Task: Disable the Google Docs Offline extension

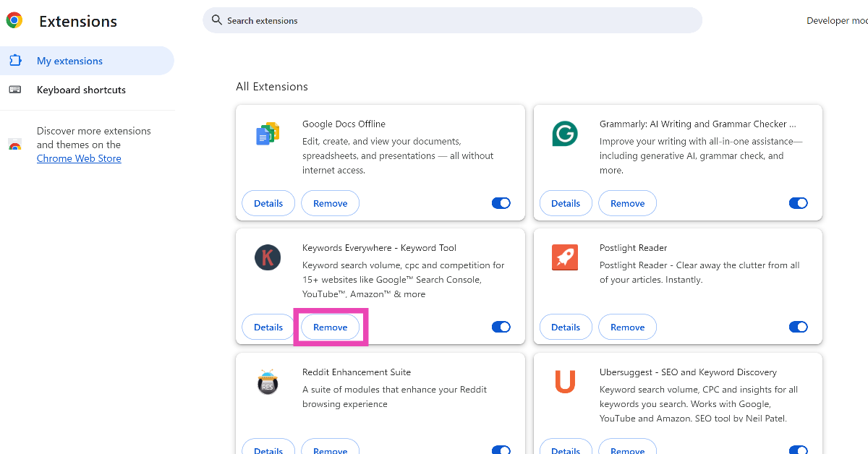Action: point(501,204)
